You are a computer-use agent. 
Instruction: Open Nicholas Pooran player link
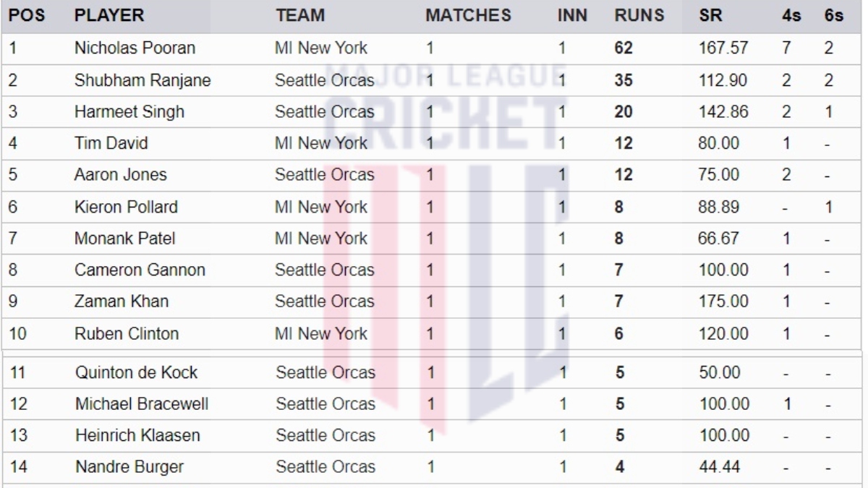[135, 48]
